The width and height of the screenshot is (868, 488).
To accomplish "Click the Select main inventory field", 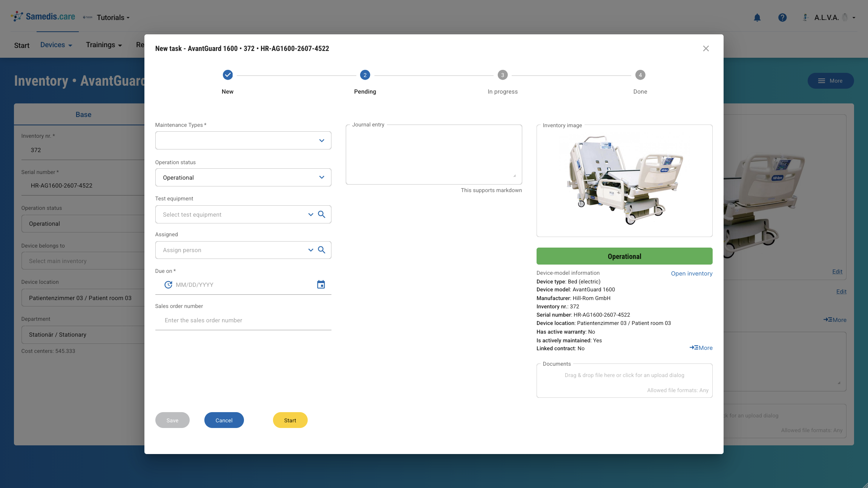I will [x=83, y=261].
